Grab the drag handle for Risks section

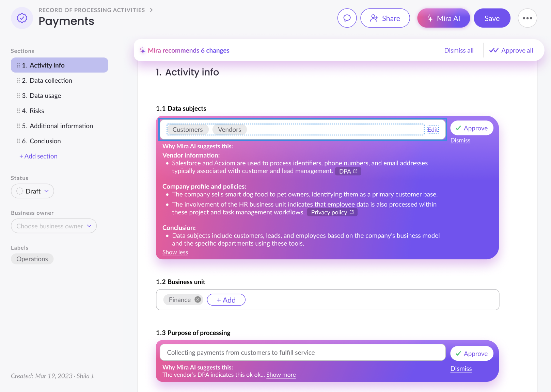click(x=18, y=111)
